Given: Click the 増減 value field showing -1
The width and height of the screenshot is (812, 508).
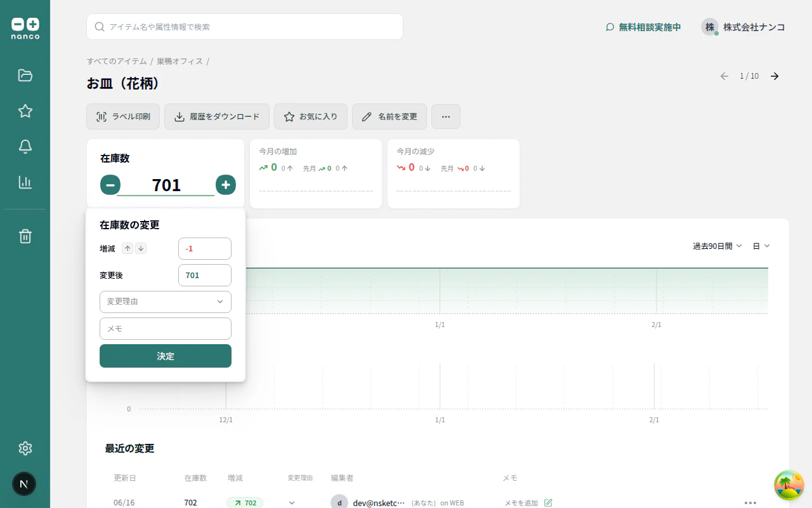Looking at the screenshot, I should point(205,249).
